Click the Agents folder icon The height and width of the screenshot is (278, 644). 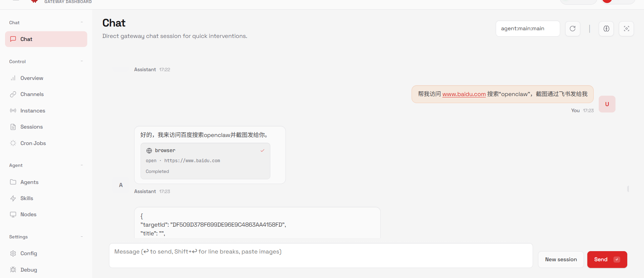click(x=13, y=182)
